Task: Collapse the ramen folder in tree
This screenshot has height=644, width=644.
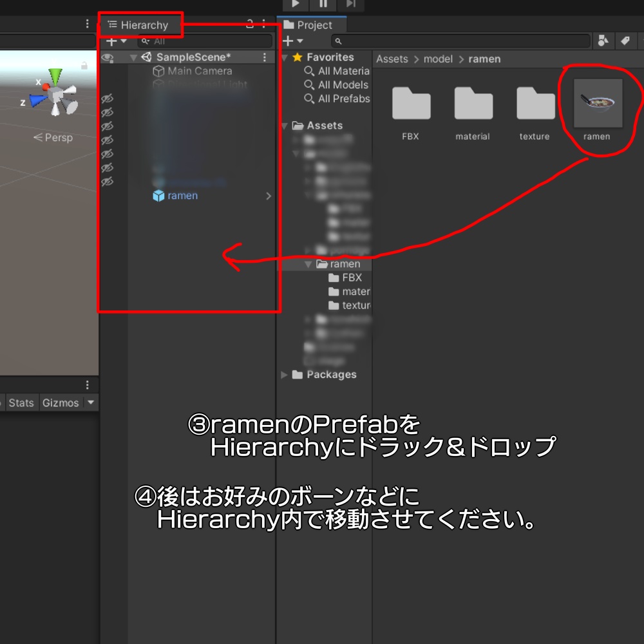Action: point(308,264)
